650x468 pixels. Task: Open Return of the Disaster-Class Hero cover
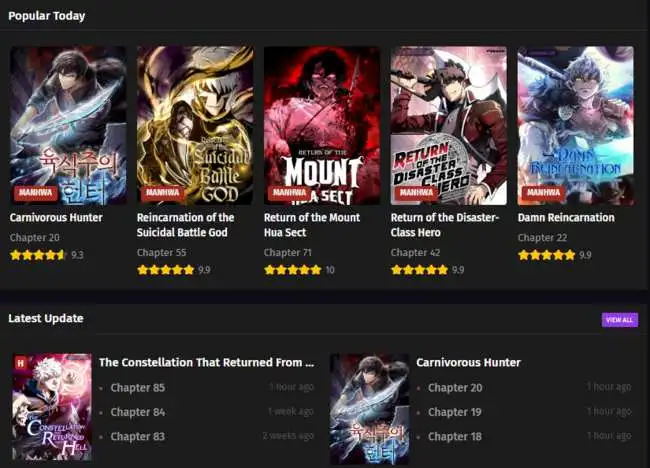(x=449, y=126)
